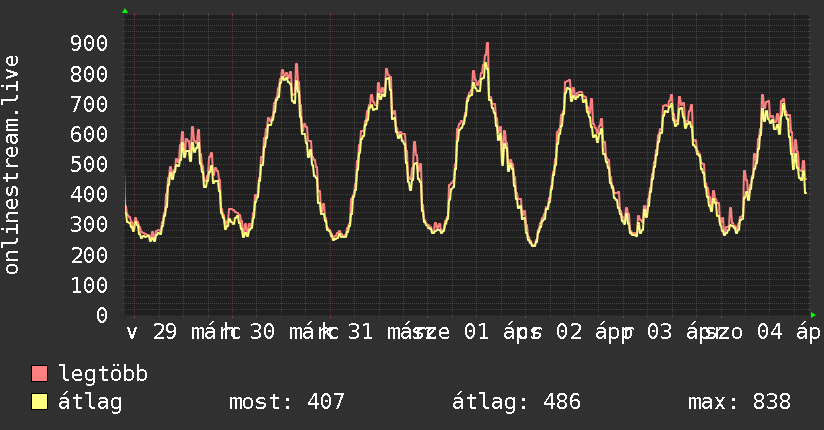Click the yellow átlag legend swatch

[x=40, y=402]
